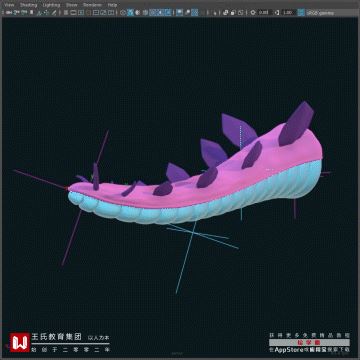Open the Help panel menu
The width and height of the screenshot is (360, 360).
[x=112, y=5]
